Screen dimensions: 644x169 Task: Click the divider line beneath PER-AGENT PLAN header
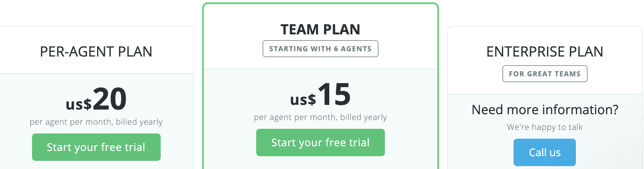click(96, 74)
